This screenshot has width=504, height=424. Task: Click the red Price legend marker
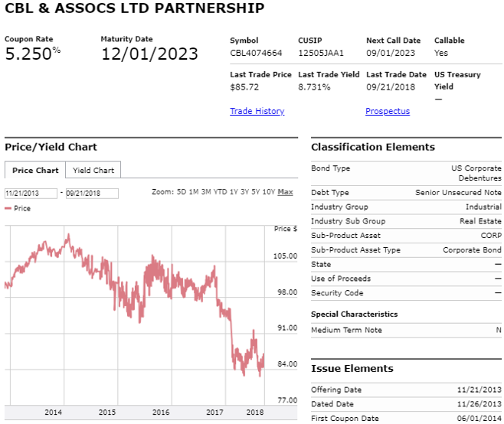[8, 208]
